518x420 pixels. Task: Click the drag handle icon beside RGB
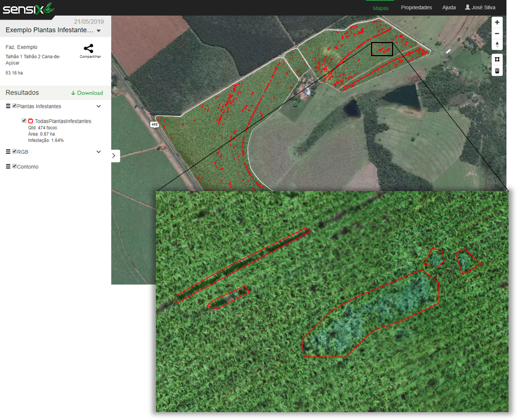pos(7,152)
